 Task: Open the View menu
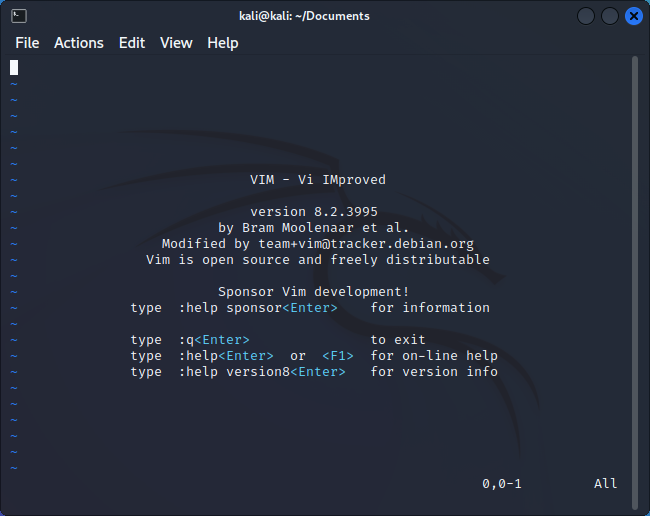(x=176, y=43)
